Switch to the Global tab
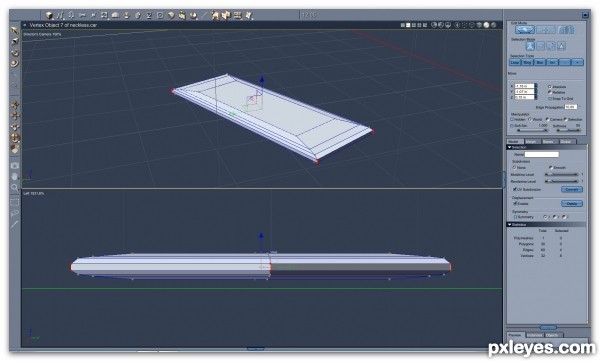The height and width of the screenshot is (361, 600). point(566,142)
